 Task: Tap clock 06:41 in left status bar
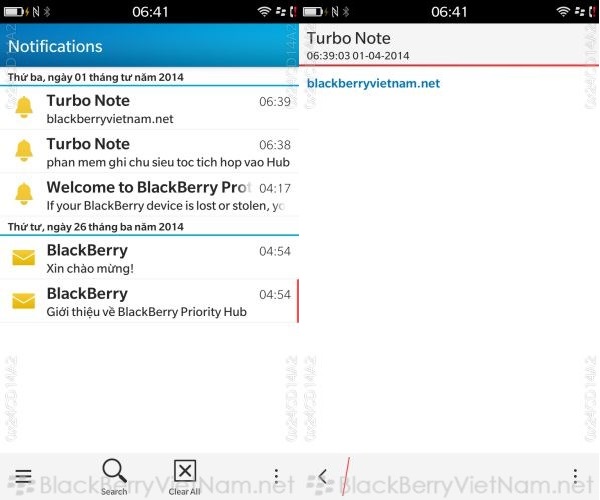[x=150, y=12]
